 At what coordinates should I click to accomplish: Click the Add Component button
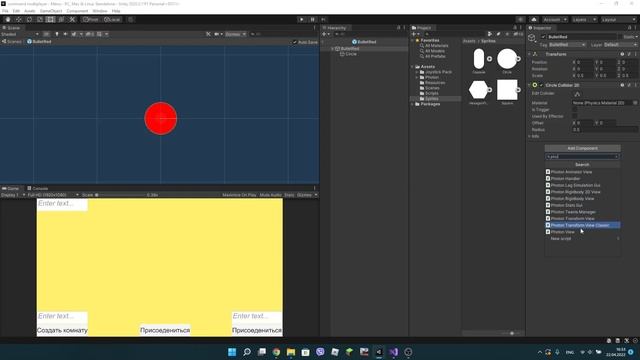point(582,148)
